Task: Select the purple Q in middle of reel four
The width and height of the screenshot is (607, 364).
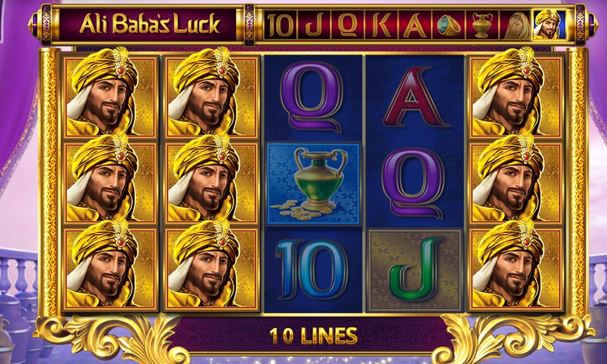Action: click(x=413, y=183)
